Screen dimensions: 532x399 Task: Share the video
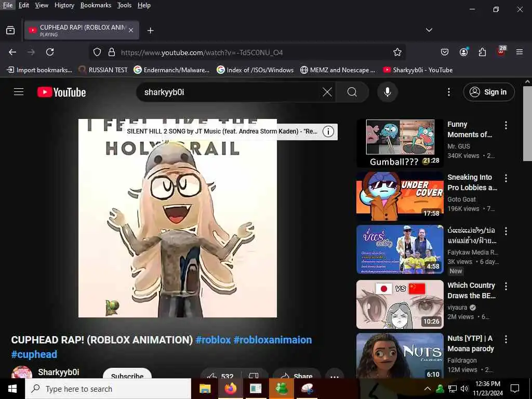297,374
